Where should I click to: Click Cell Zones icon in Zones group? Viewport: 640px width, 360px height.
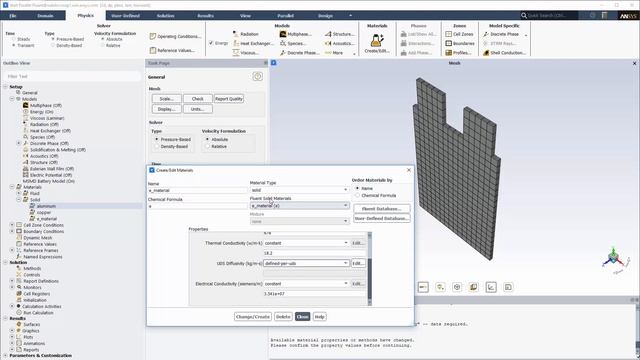pyautogui.click(x=449, y=34)
